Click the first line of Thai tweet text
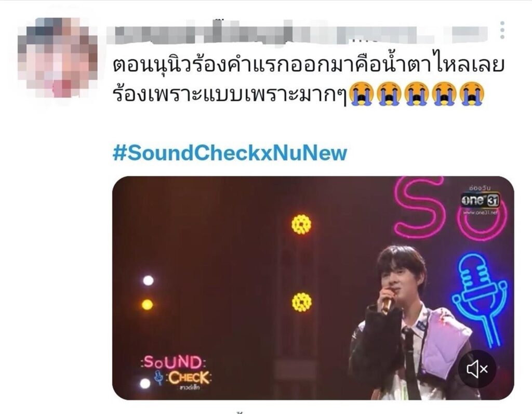Viewport: 532px width, 414px height. (309, 65)
